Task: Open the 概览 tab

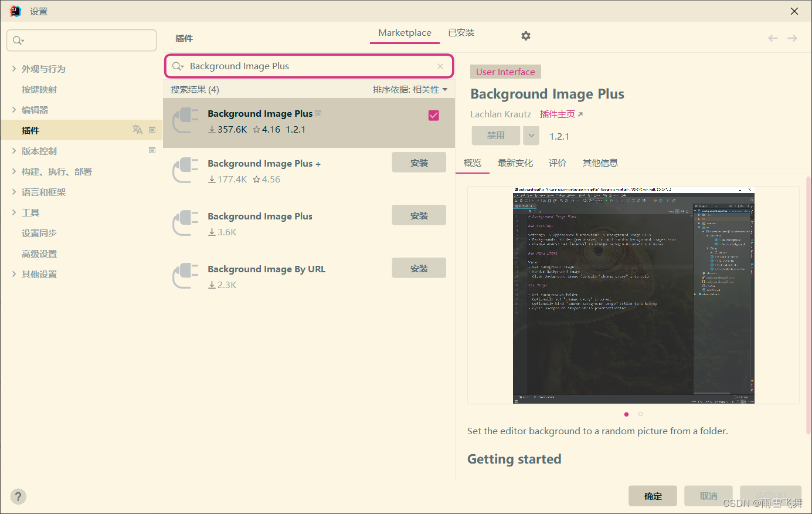Action: pos(473,163)
